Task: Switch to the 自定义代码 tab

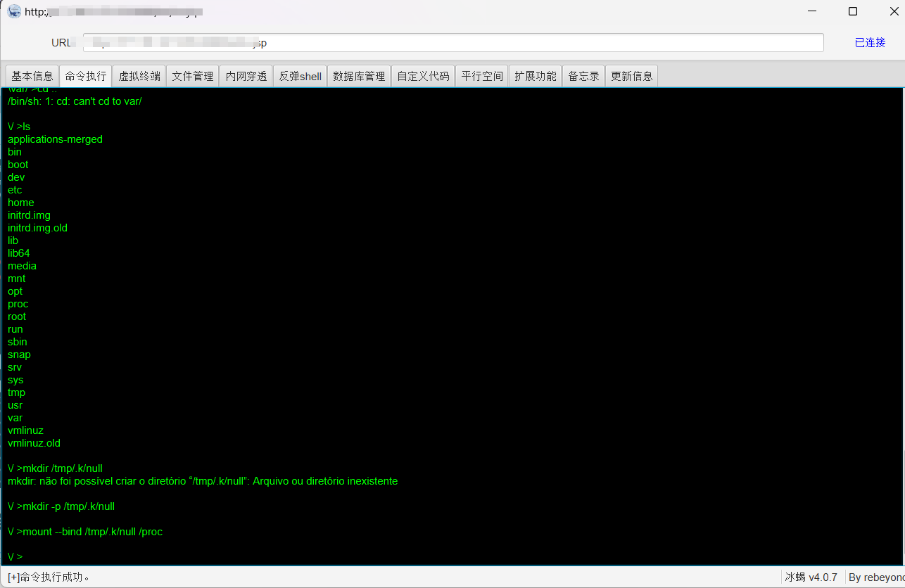Action: 423,76
